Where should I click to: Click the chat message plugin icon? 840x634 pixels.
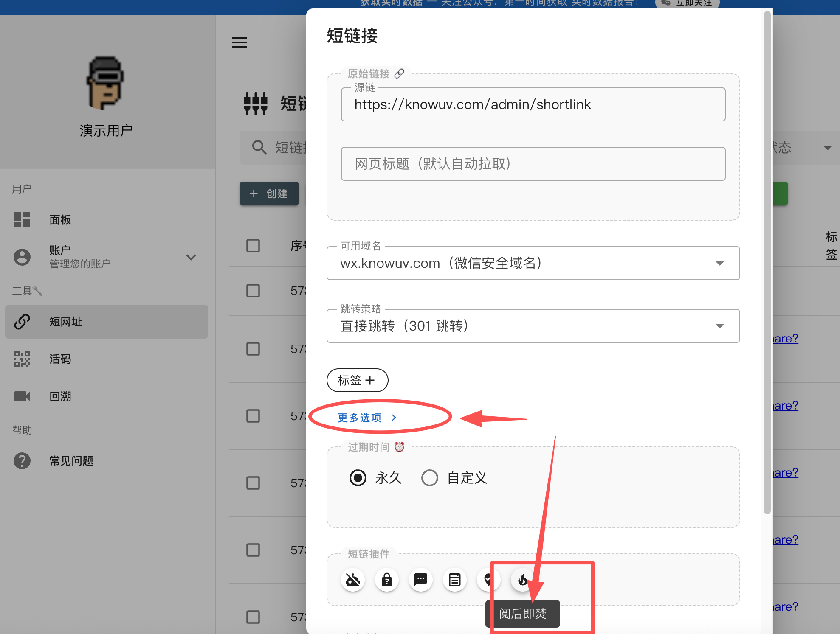pos(420,579)
